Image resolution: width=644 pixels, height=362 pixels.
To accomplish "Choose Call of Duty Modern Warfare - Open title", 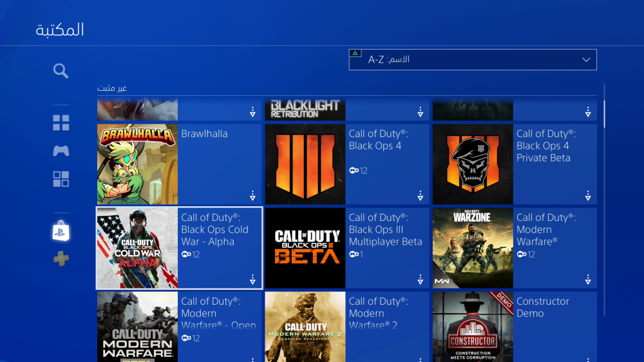I will (218, 313).
